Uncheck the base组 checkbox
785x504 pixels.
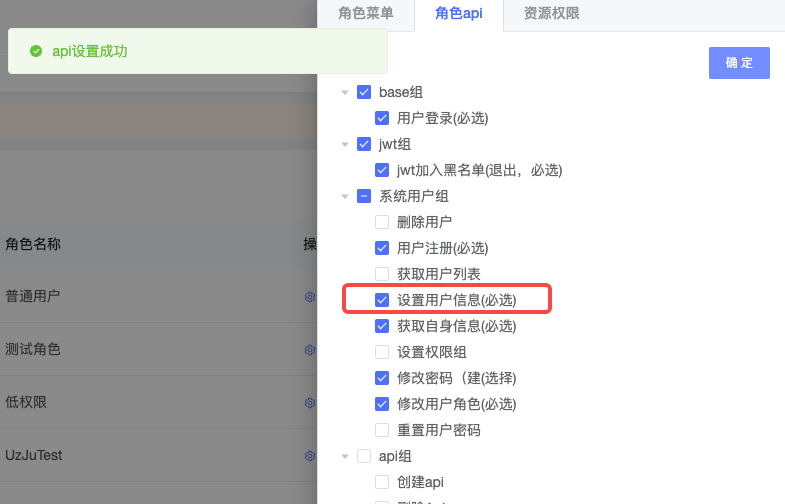pos(364,92)
